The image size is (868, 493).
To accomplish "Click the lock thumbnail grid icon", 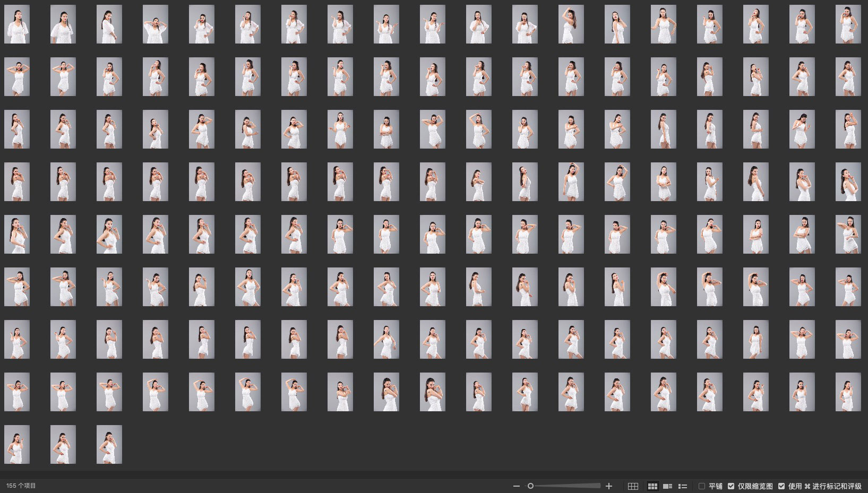I will (x=633, y=486).
